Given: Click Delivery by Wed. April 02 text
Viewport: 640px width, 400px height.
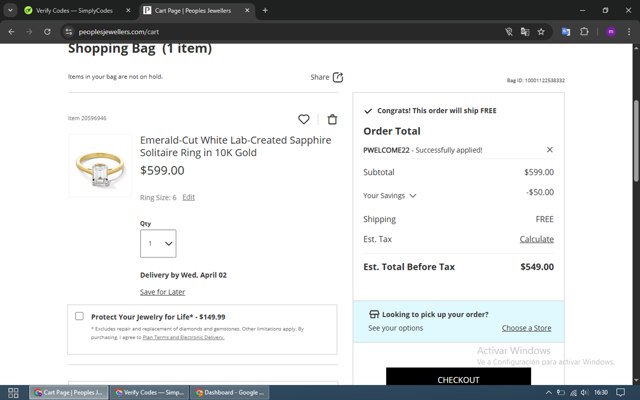Looking at the screenshot, I should coord(183,275).
